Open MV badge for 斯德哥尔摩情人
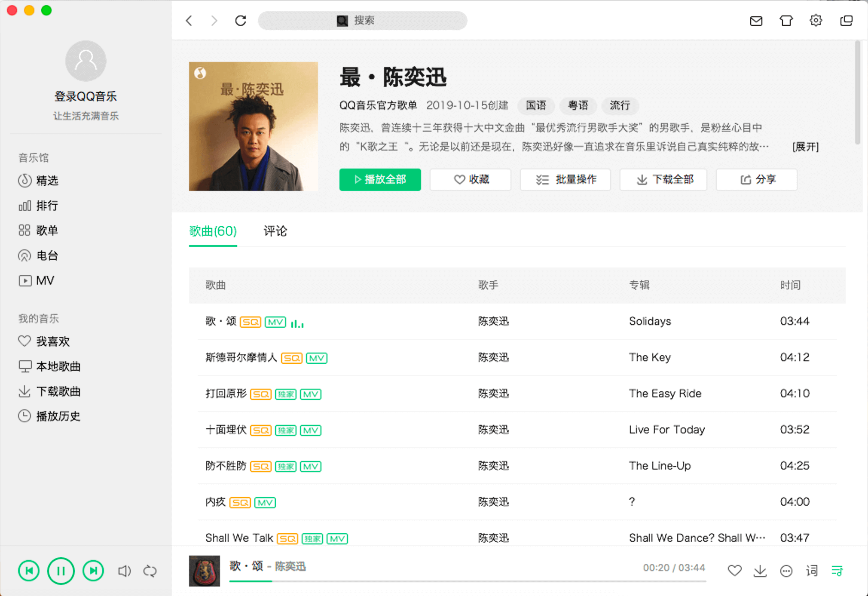868x596 pixels. click(317, 358)
